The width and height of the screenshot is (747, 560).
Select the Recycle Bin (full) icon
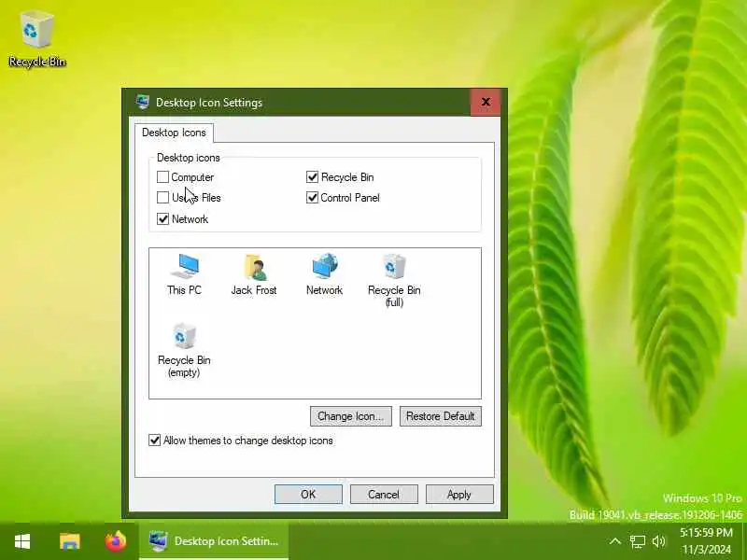[x=394, y=281]
